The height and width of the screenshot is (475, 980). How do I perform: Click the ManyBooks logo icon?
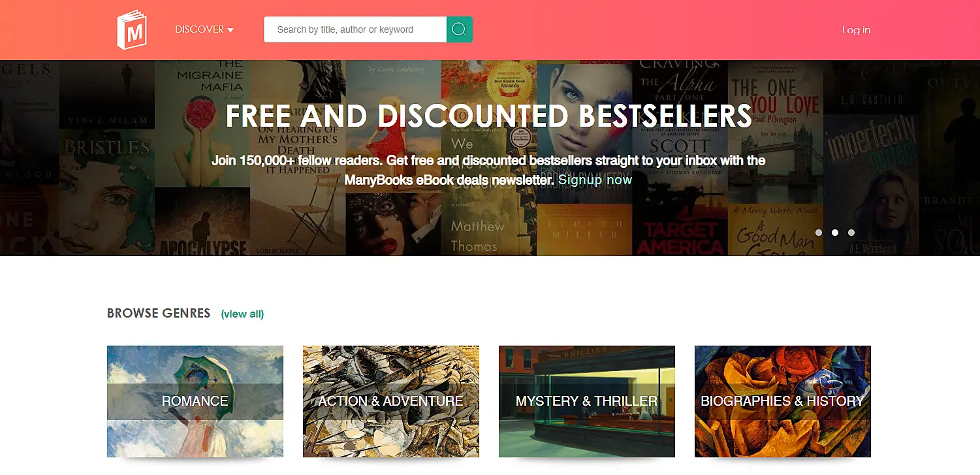coord(132,29)
